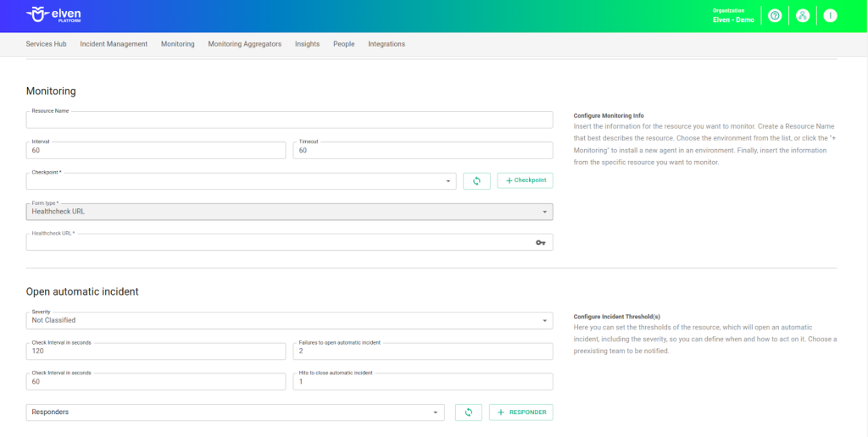Screen dimensions: 868x437
Task: Click the organization hierarchy icon in header
Action: (803, 15)
